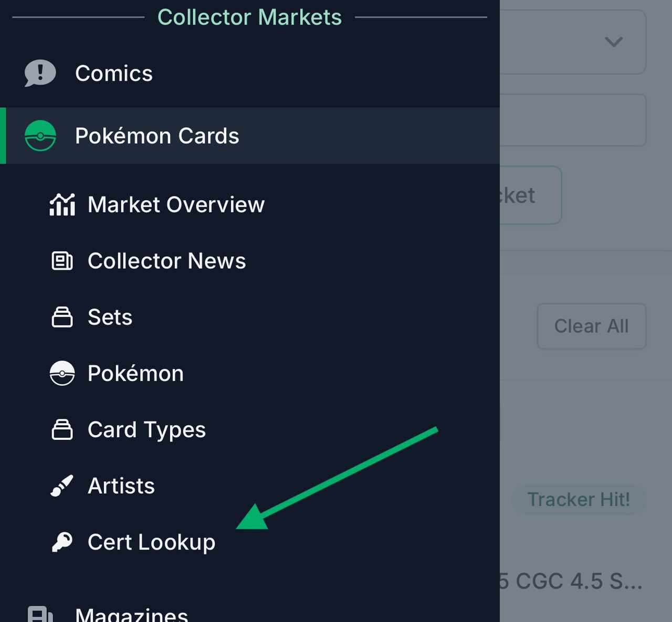Click the Cert Lookup key icon
This screenshot has height=622, width=672.
(x=62, y=542)
